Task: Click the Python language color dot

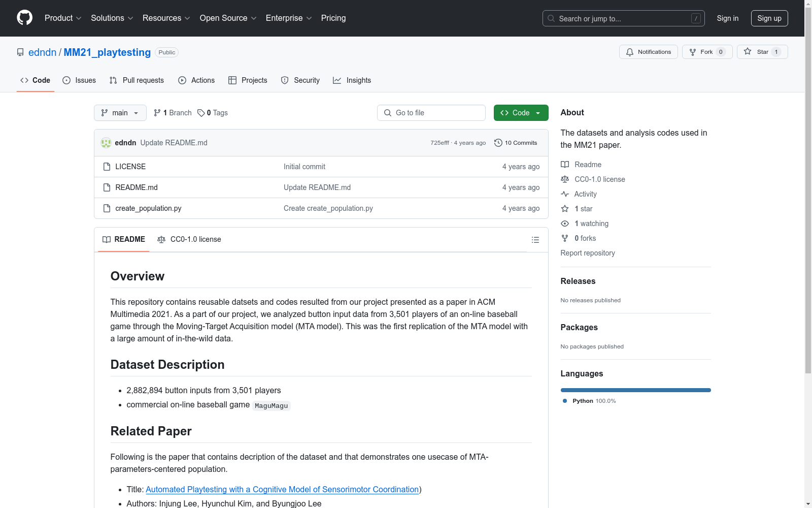Action: point(565,401)
